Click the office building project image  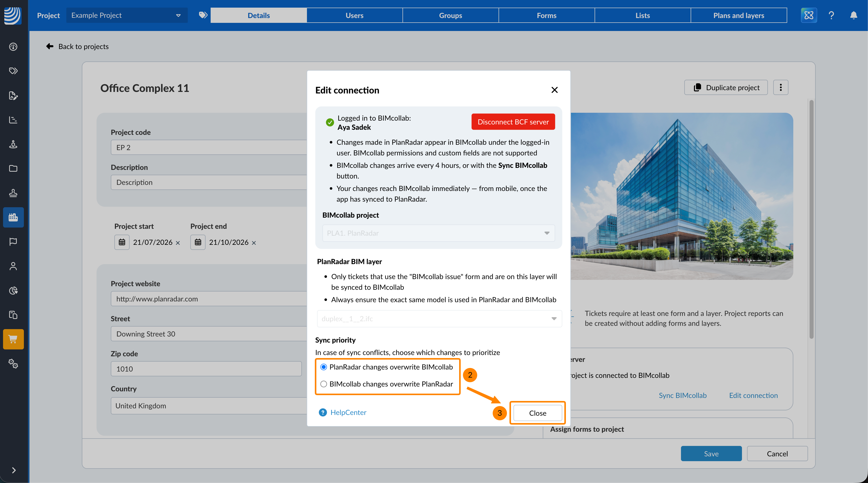click(682, 196)
